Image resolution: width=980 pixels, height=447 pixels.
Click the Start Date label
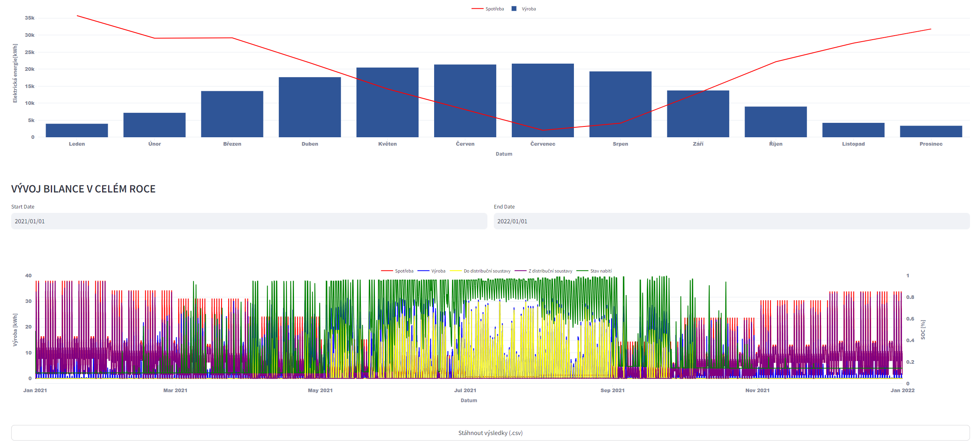[23, 207]
